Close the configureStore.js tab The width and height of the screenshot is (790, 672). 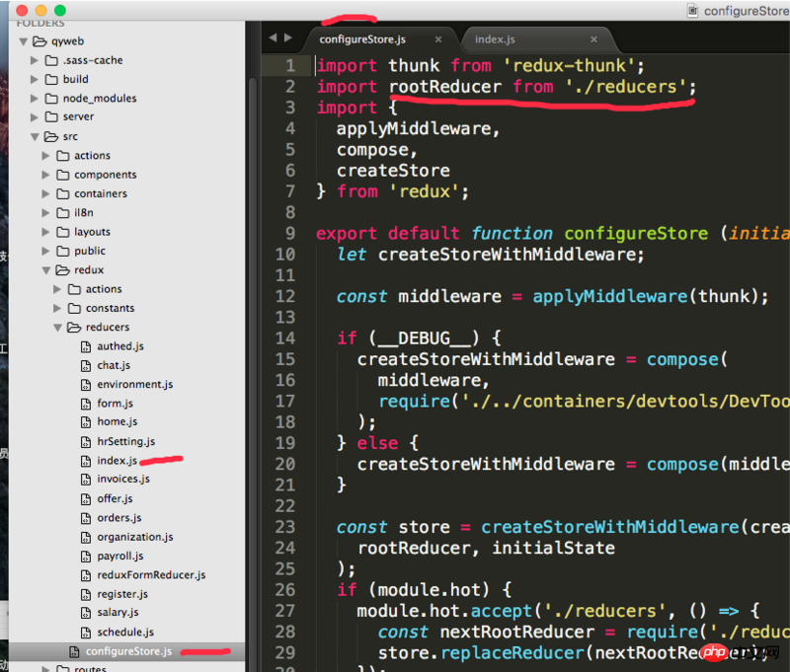click(x=438, y=39)
